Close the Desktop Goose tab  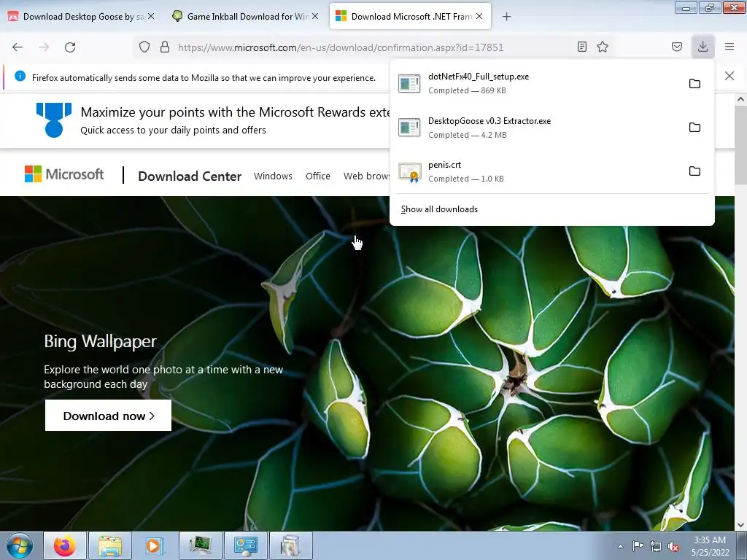click(x=151, y=16)
